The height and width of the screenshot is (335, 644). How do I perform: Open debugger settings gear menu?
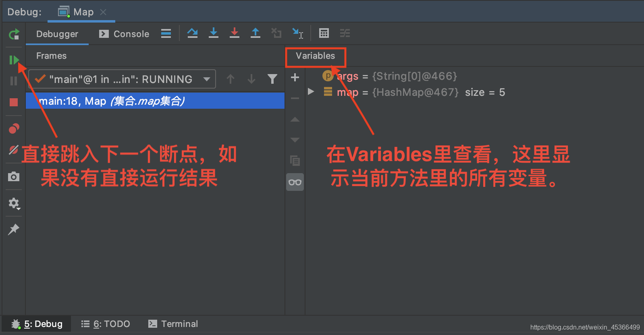point(14,203)
